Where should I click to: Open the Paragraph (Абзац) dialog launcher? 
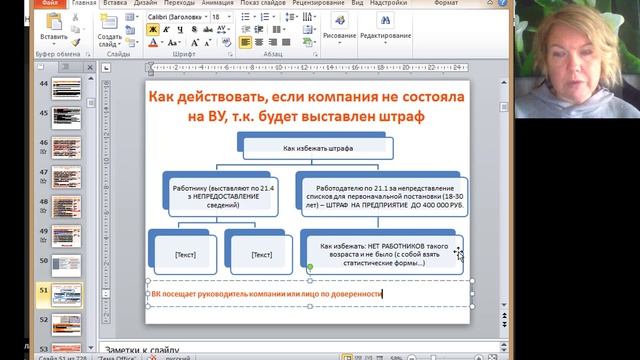click(x=315, y=54)
